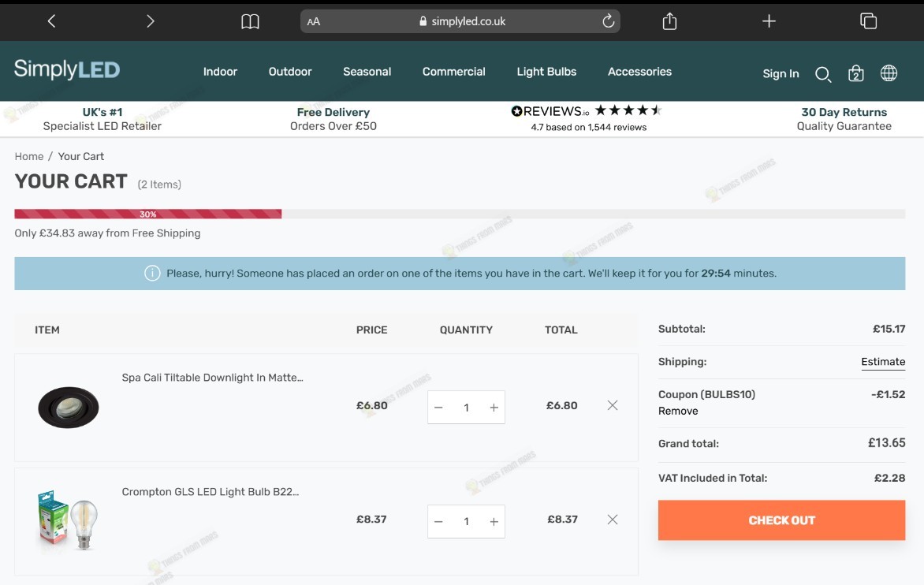Image resolution: width=924 pixels, height=585 pixels.
Task: Open the Safari bookmarks book icon
Action: point(250,22)
